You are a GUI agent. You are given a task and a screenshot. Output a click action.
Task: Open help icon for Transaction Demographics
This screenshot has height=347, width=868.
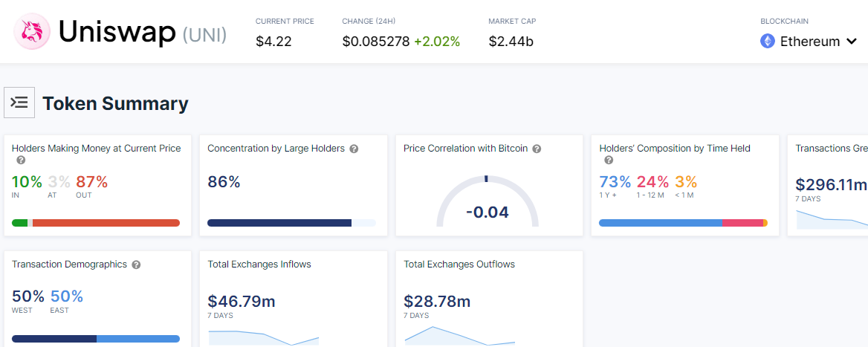coord(136,265)
